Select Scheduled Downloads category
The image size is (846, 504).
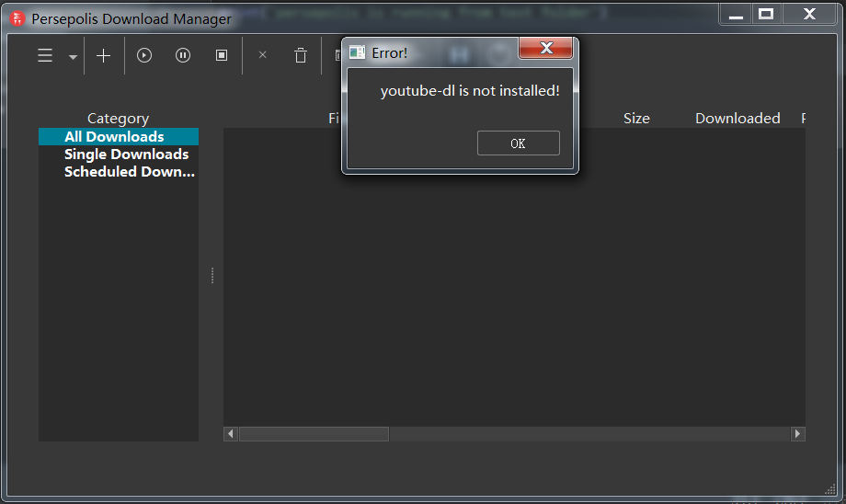[x=119, y=172]
